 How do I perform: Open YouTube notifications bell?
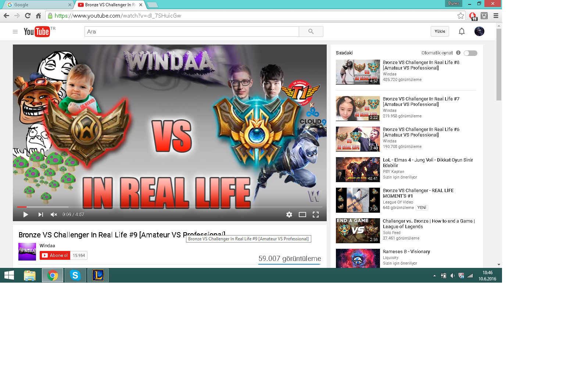coord(462,31)
